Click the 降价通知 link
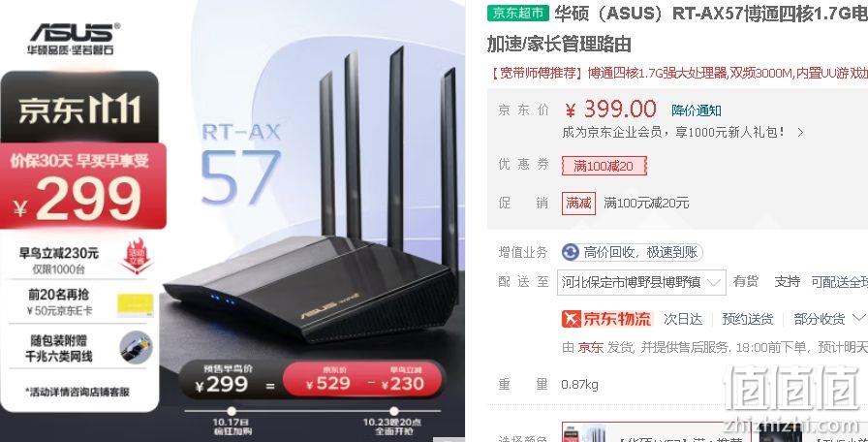The height and width of the screenshot is (442, 868). (696, 110)
